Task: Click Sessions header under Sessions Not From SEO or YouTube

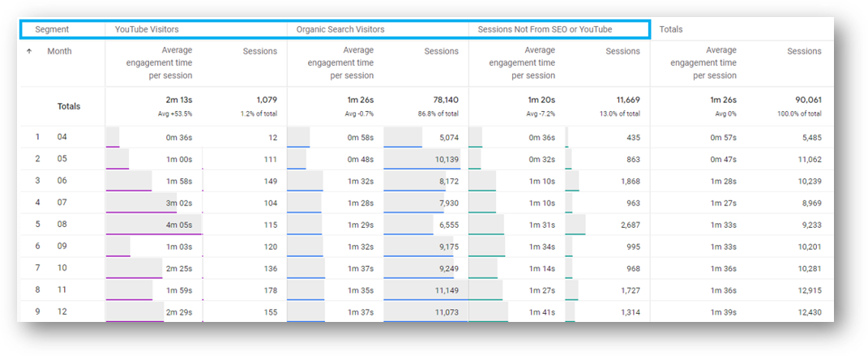Action: (623, 51)
